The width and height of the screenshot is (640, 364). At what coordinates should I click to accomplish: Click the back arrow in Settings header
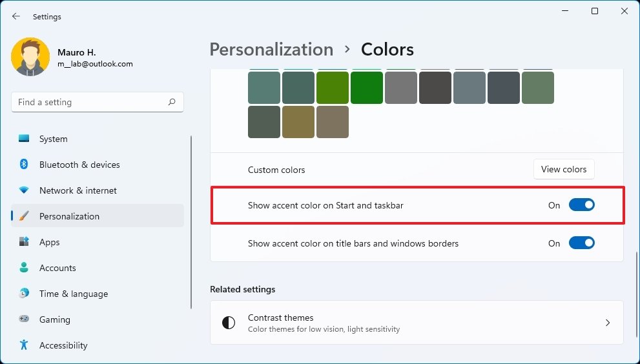16,16
